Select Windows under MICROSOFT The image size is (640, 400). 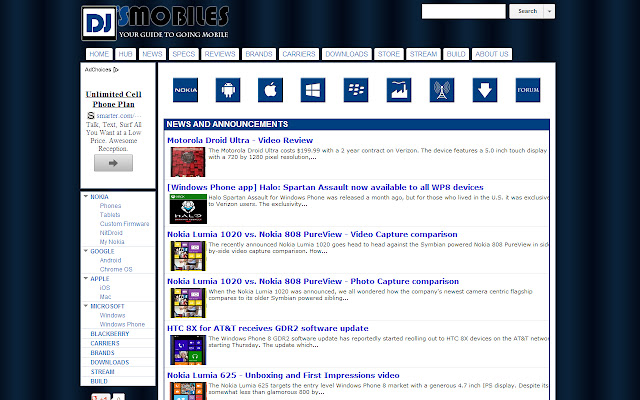click(x=112, y=315)
